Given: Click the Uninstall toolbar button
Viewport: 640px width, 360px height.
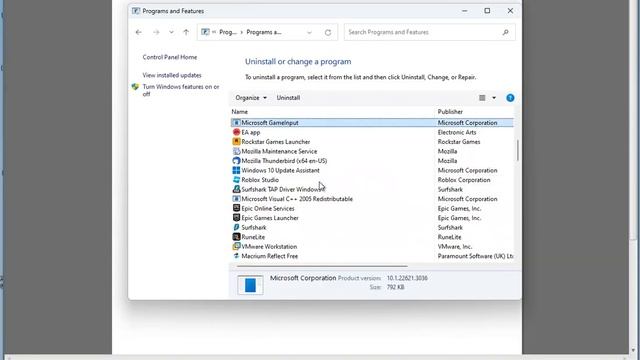Looking at the screenshot, I should pos(288,98).
